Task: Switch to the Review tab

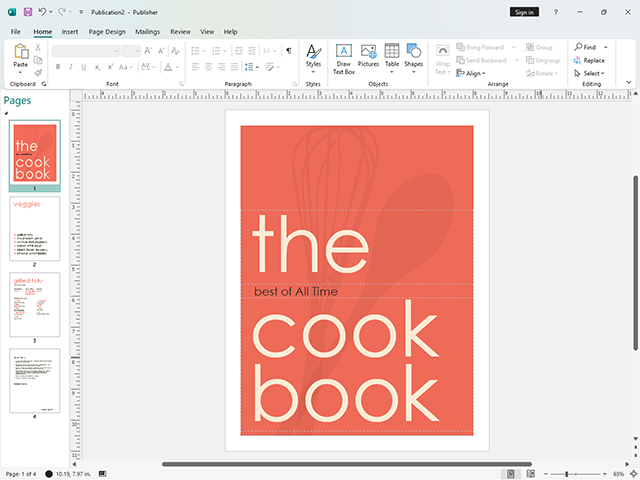Action: coord(180,32)
